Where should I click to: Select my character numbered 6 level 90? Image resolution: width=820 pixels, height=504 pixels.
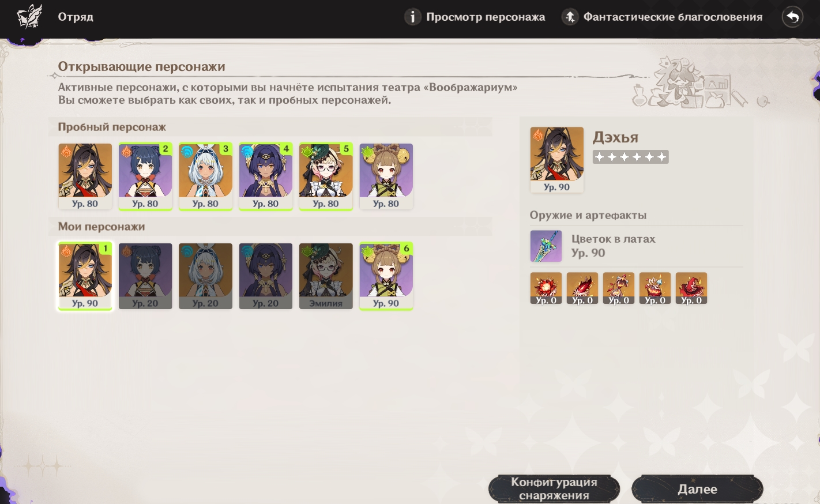(386, 276)
